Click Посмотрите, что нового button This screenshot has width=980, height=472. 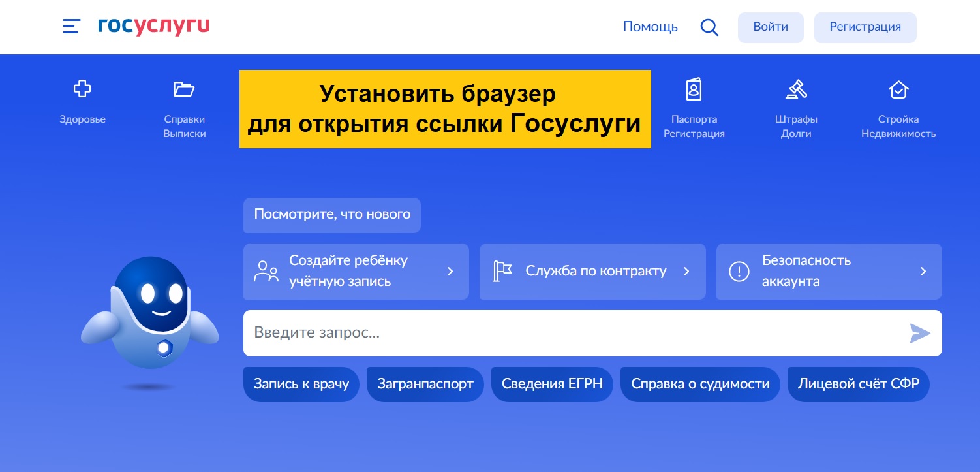click(332, 215)
